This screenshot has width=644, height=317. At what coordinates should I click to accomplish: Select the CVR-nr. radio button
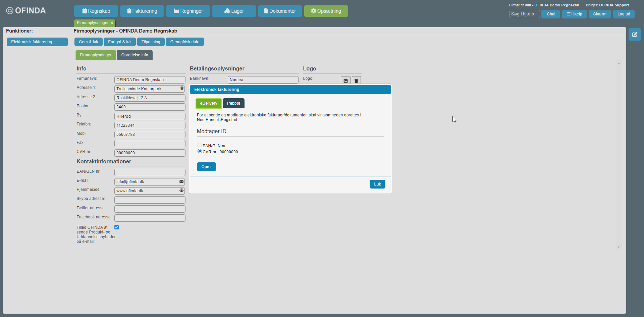click(x=200, y=151)
